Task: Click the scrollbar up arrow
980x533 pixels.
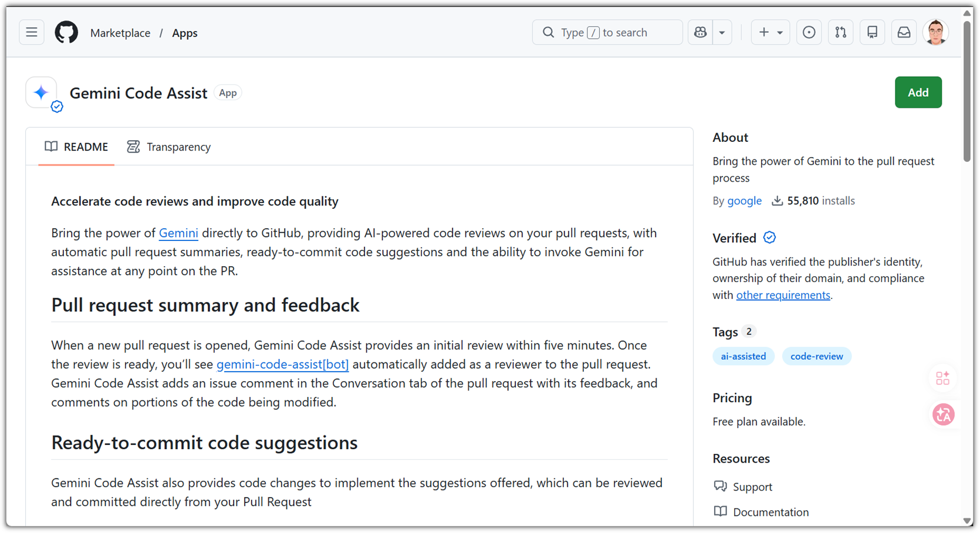Action: pyautogui.click(x=967, y=13)
